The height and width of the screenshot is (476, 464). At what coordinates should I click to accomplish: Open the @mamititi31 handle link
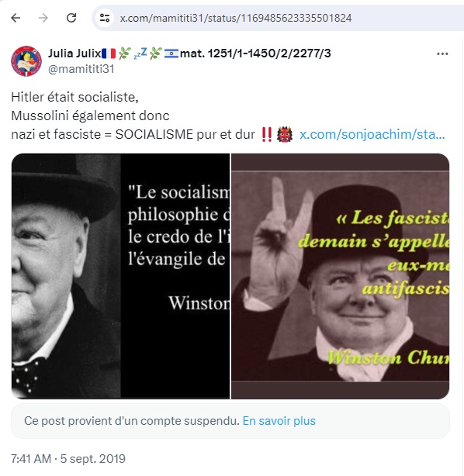click(x=81, y=69)
